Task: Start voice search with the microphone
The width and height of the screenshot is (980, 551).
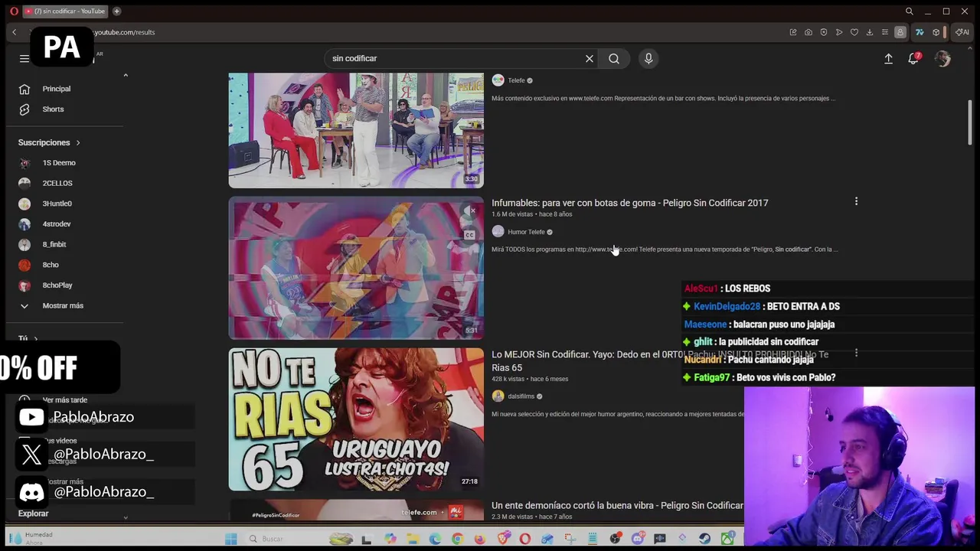Action: pos(648,58)
